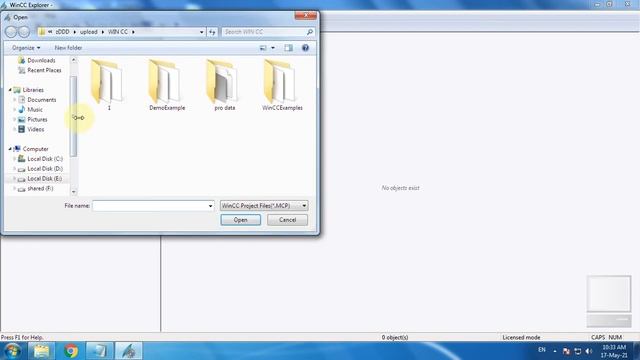Viewport: 640px width, 360px height.
Task: Expand Local Disk (C:) node arrow
Action: [x=14, y=159]
